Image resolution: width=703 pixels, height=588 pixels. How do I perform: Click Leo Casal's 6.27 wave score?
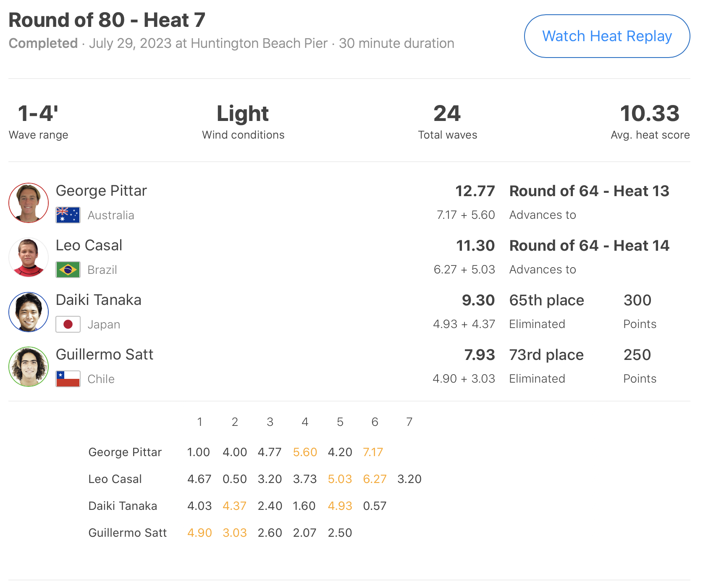pos(375,479)
